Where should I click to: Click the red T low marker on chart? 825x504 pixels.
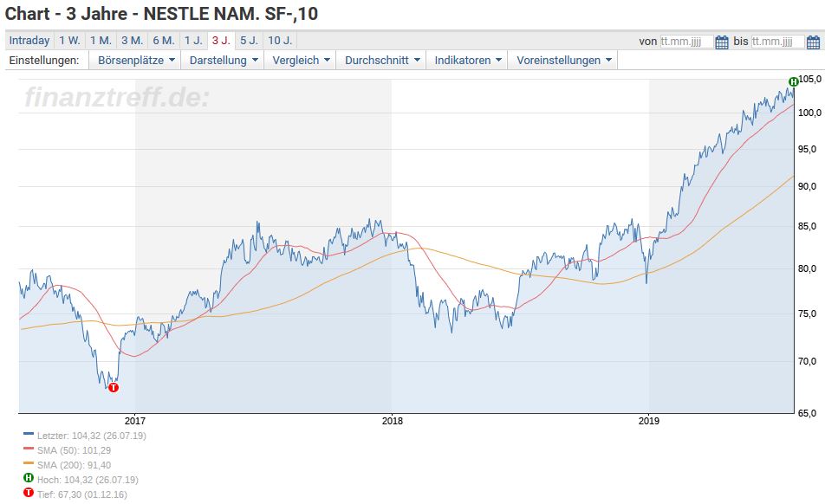click(114, 387)
